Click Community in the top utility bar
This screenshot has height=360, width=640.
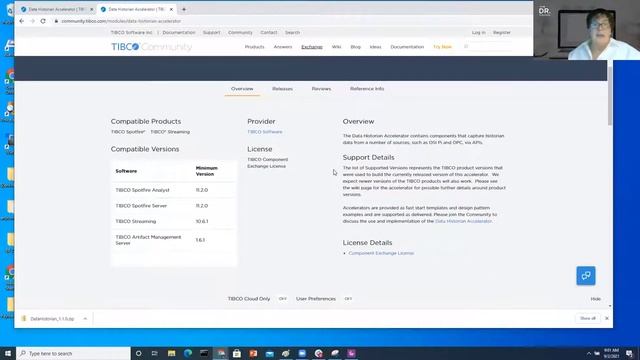click(240, 32)
